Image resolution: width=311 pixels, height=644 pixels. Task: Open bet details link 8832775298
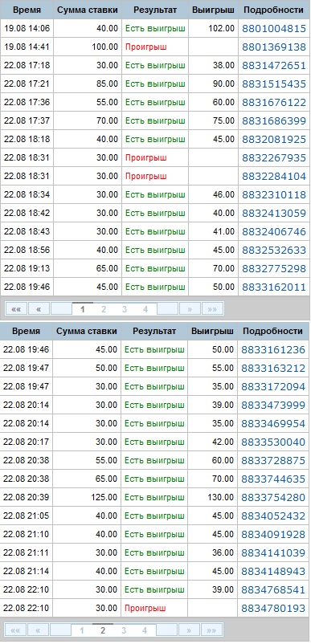pos(274,269)
